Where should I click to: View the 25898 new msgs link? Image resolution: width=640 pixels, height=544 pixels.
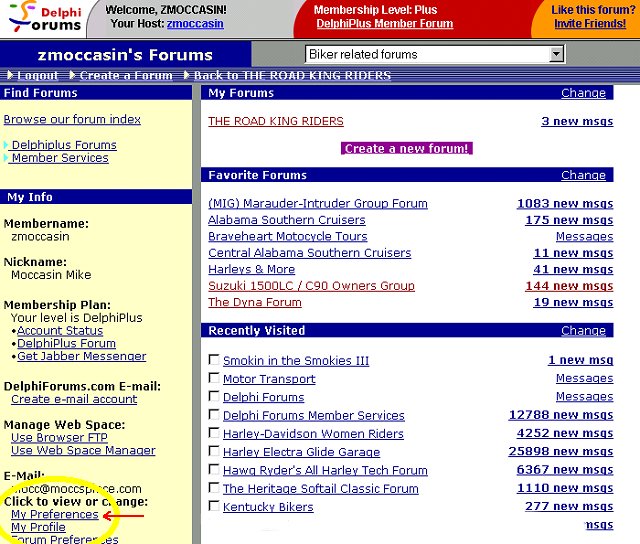click(x=561, y=451)
